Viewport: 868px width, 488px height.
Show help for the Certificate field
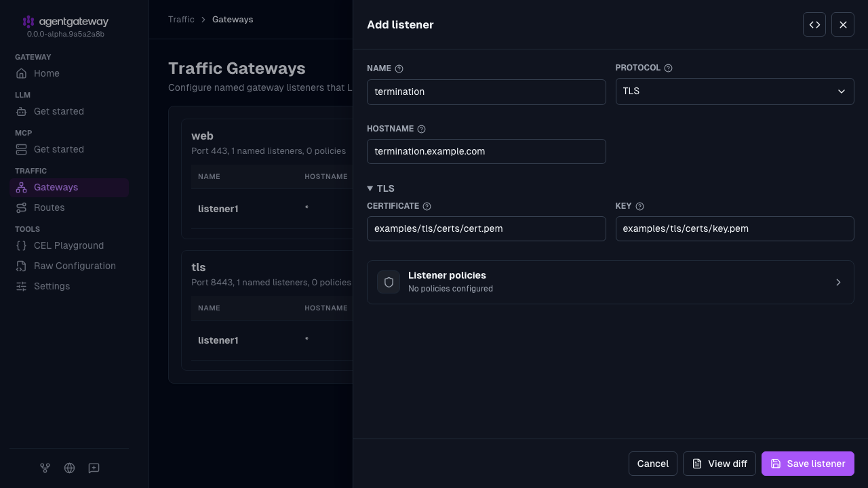[x=427, y=206]
